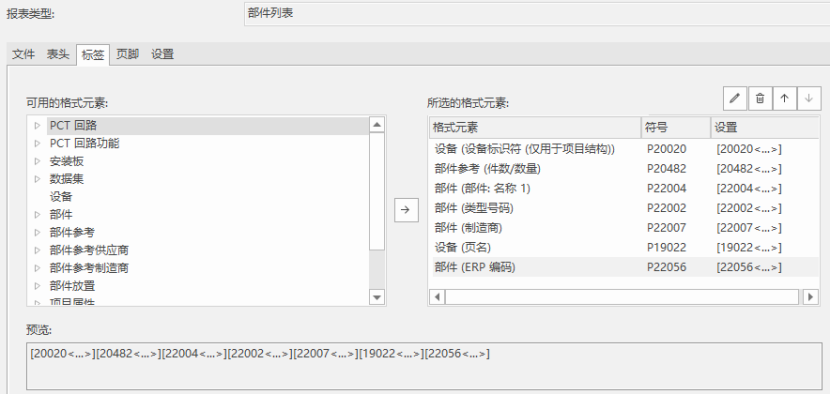Open the 页脚 tab

[x=127, y=54]
